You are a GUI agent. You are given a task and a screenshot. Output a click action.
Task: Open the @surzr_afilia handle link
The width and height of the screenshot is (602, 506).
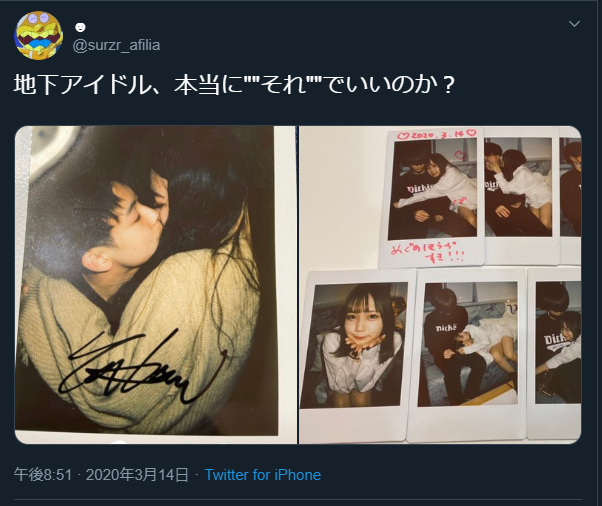pos(116,45)
